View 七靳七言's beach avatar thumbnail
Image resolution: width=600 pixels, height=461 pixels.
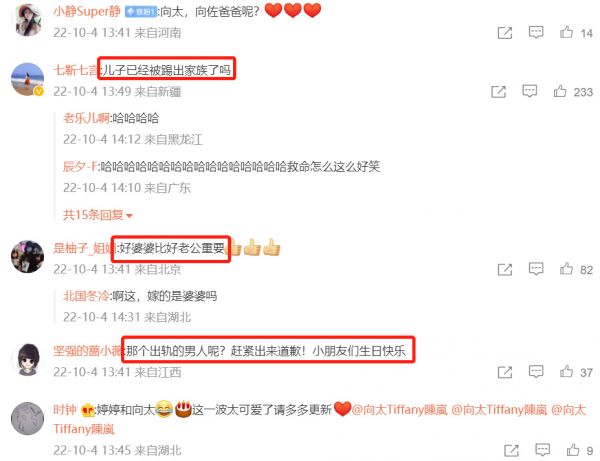(x=27, y=79)
